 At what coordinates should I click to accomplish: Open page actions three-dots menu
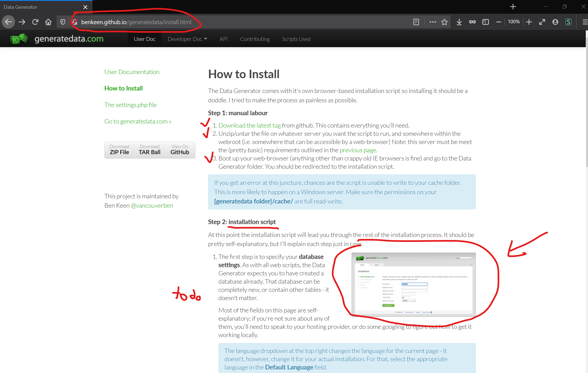(x=433, y=22)
